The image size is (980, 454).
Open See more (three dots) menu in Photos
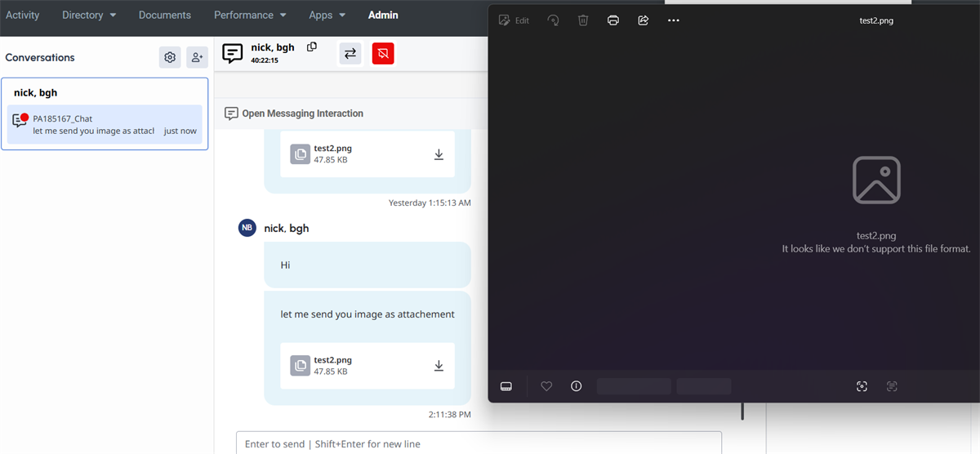pos(673,20)
